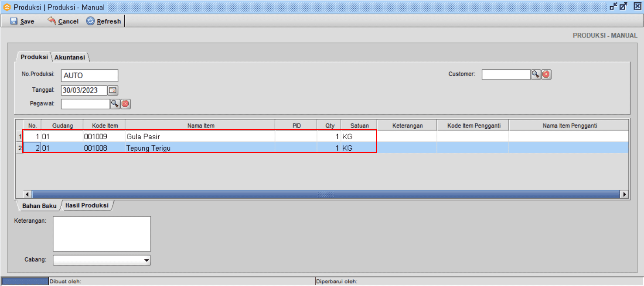Image resolution: width=644 pixels, height=286 pixels.
Task: Select the Bahan Baku tab
Action: [39, 206]
